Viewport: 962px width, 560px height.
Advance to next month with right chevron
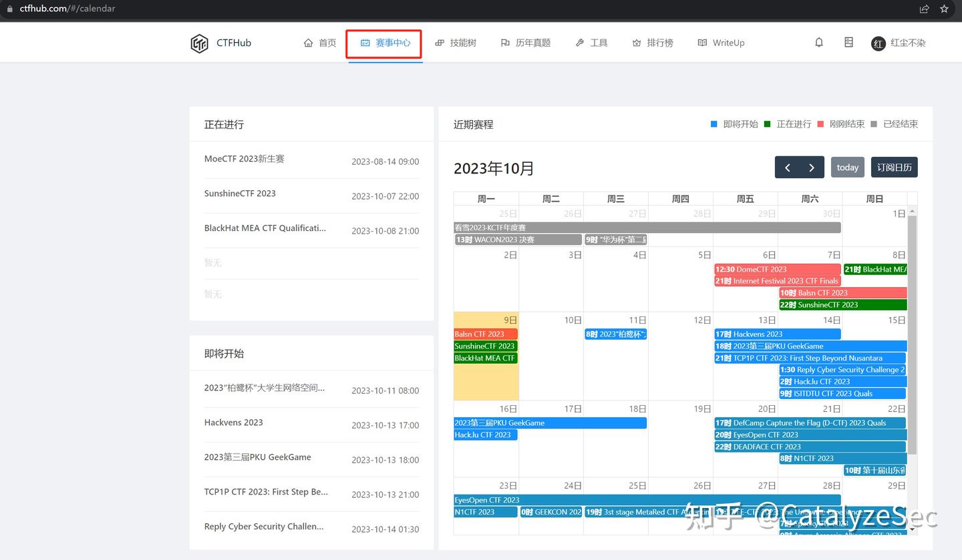click(x=812, y=167)
